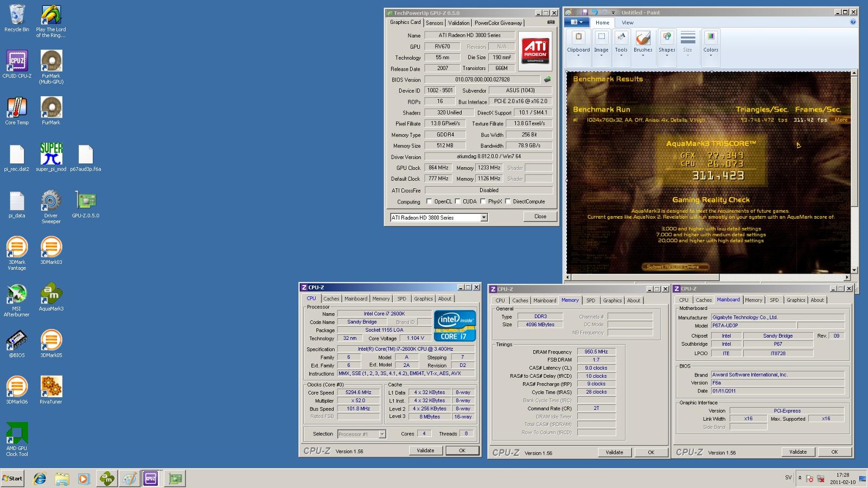Open SPD tab in the CPU-Z Memory window

pos(591,300)
